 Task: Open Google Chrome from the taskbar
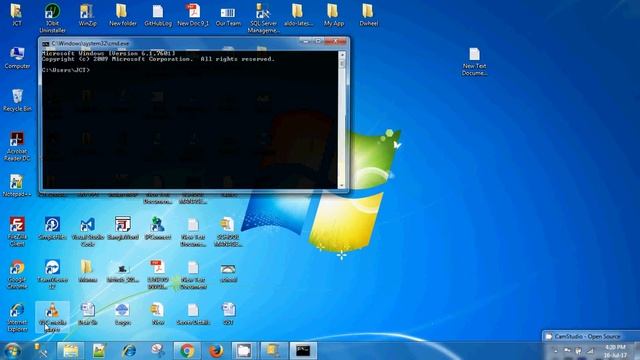[x=187, y=351]
